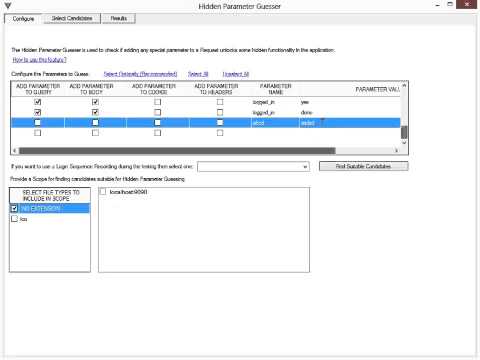Check Add to Headers in the highlighted row

220,123
